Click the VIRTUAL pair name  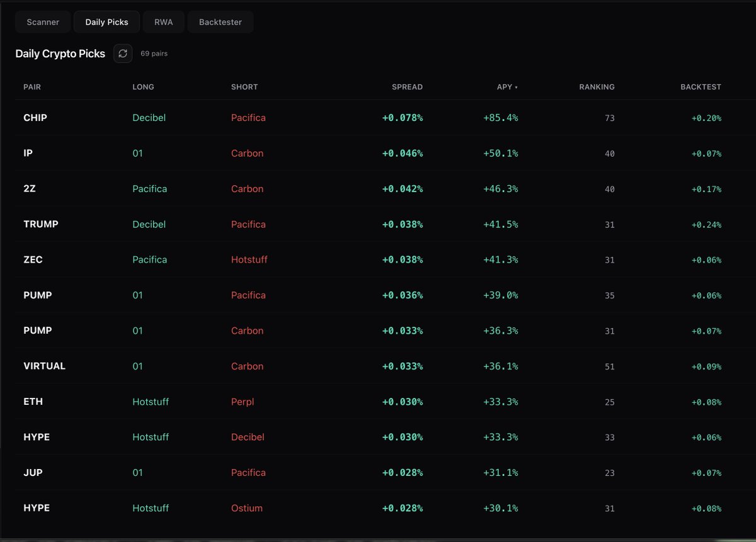click(x=44, y=366)
